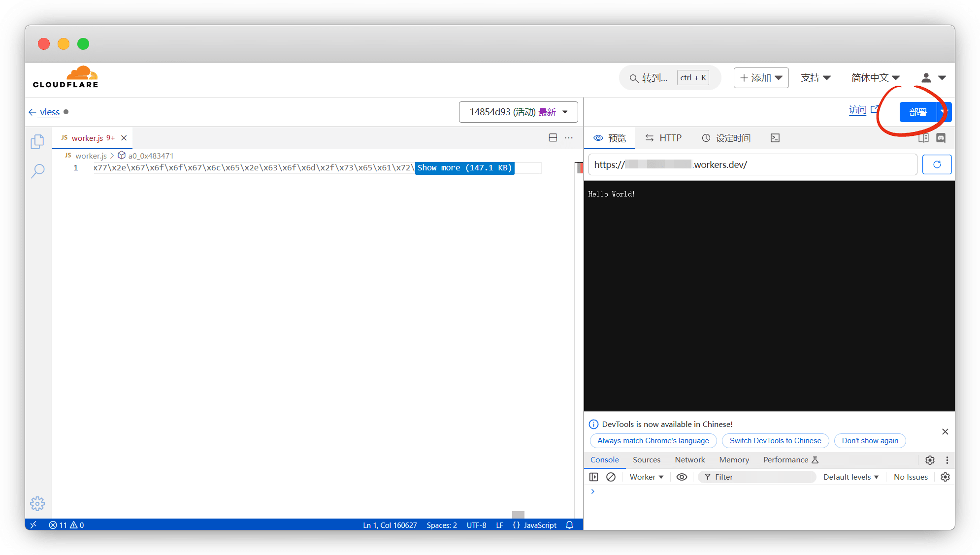The image size is (980, 555).
Task: Toggle the live expression eye icon
Action: point(682,477)
